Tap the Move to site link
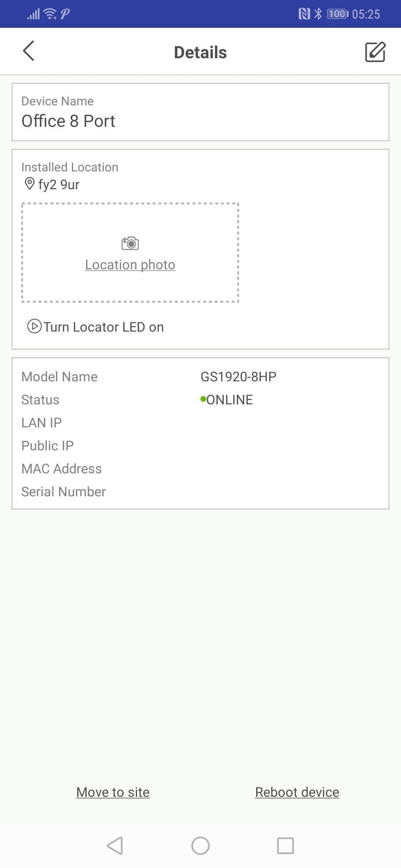 [x=113, y=792]
